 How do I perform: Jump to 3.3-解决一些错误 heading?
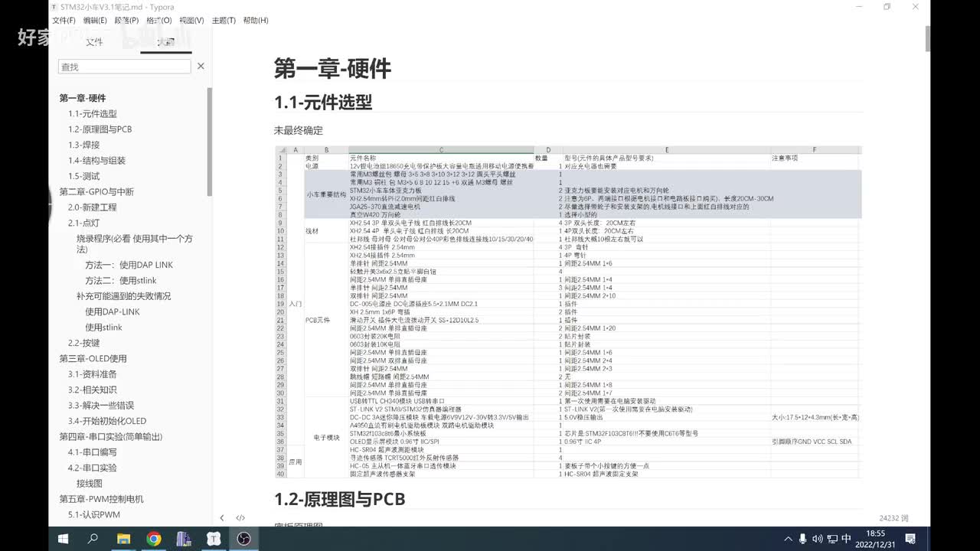point(101,406)
